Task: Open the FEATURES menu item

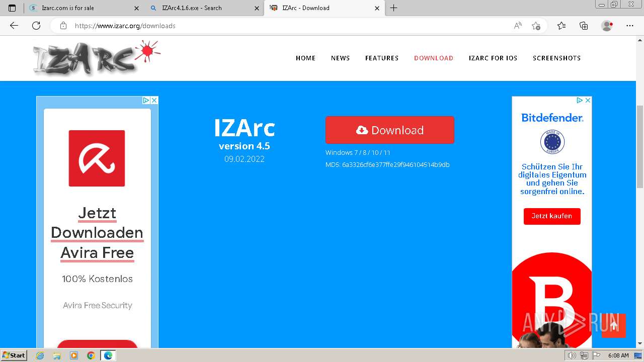Action: [x=382, y=58]
